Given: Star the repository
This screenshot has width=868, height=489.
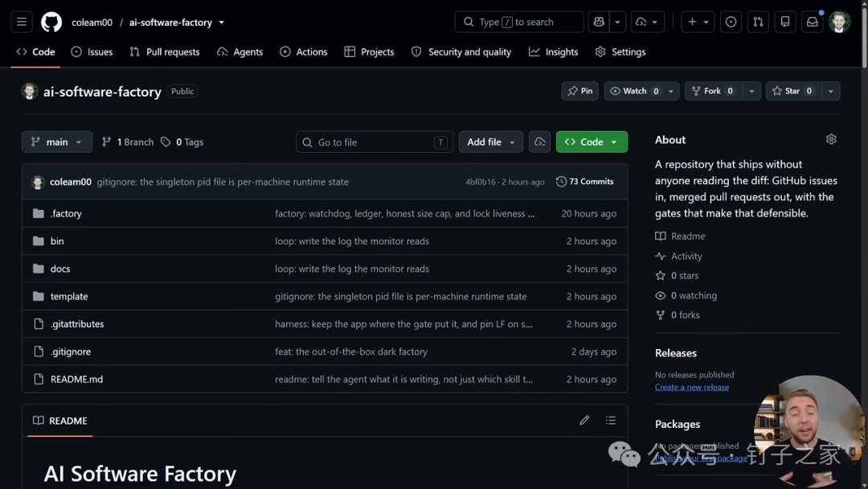Looking at the screenshot, I should [x=794, y=91].
